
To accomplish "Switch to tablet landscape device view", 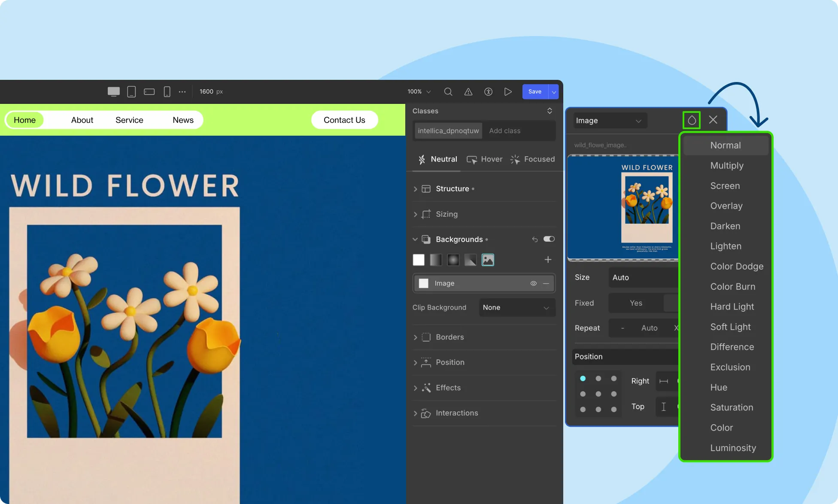I will [x=149, y=91].
